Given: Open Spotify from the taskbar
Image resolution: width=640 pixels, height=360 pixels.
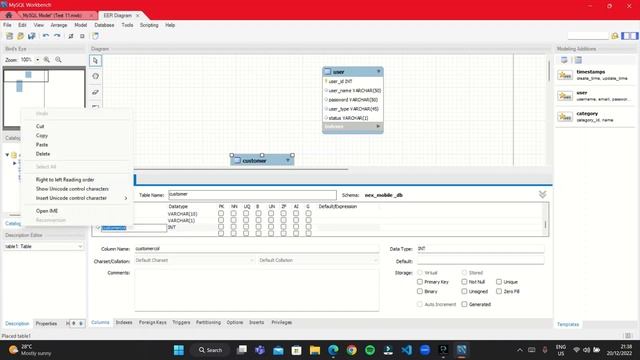Looking at the screenshot, I should pyautogui.click(x=370, y=350).
